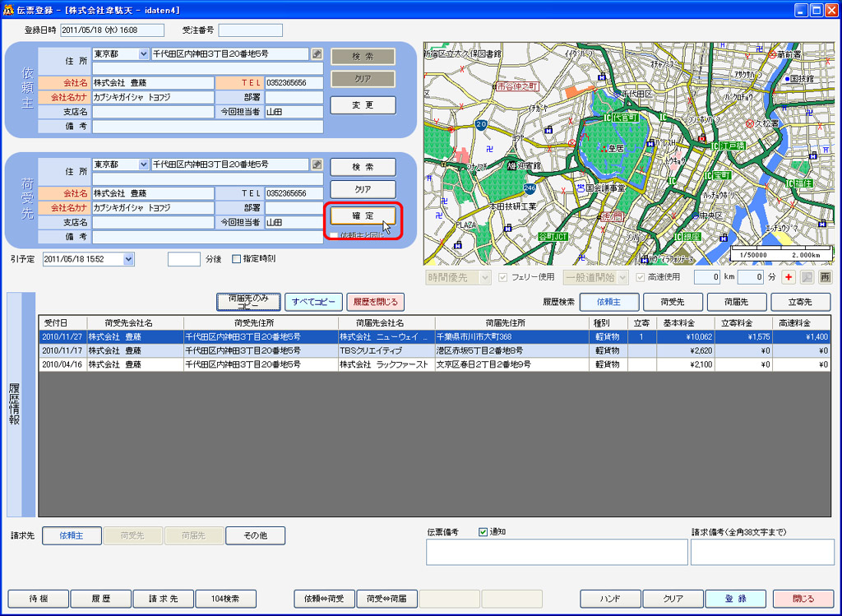Open 荷受先 prefecture dropdown showing 東京都

pos(143,164)
